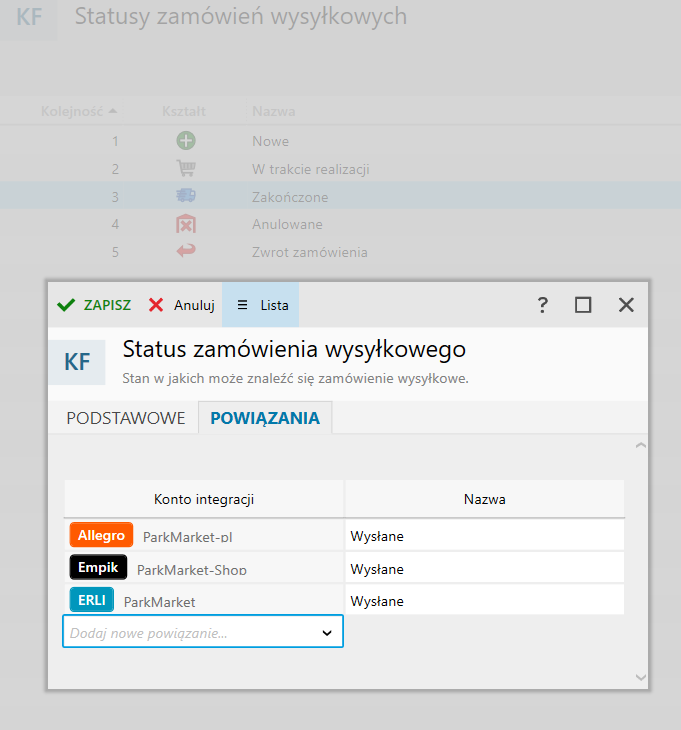681x730 pixels.
Task: Click the ERLI integration badge
Action: click(92, 600)
